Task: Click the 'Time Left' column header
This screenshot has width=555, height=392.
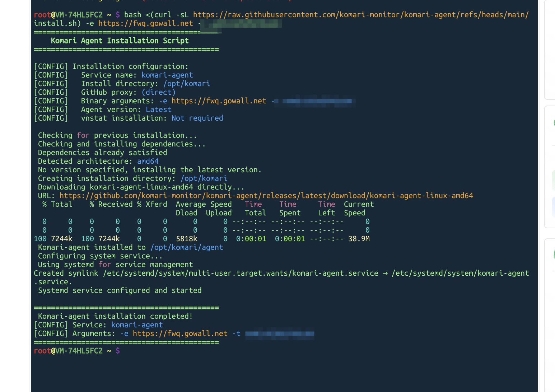Action: coord(326,209)
